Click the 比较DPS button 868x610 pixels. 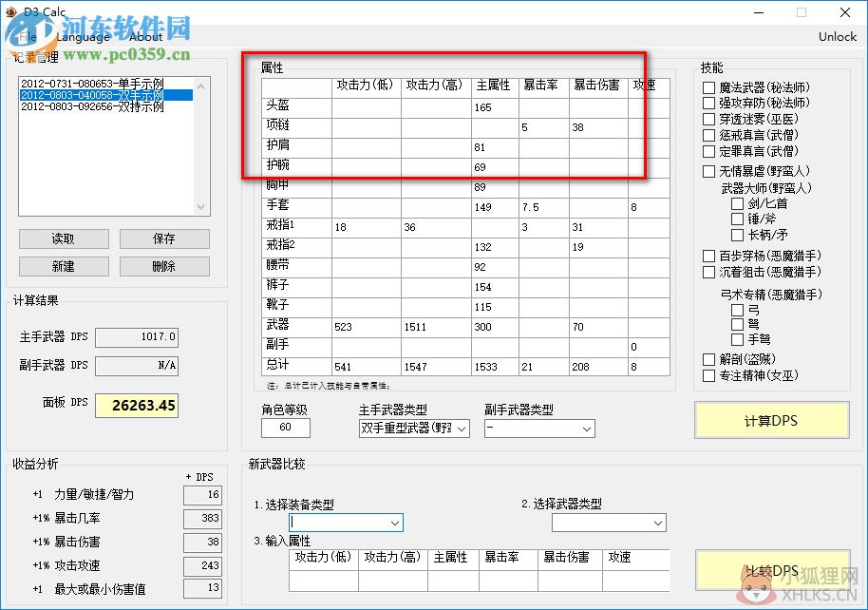(x=772, y=571)
